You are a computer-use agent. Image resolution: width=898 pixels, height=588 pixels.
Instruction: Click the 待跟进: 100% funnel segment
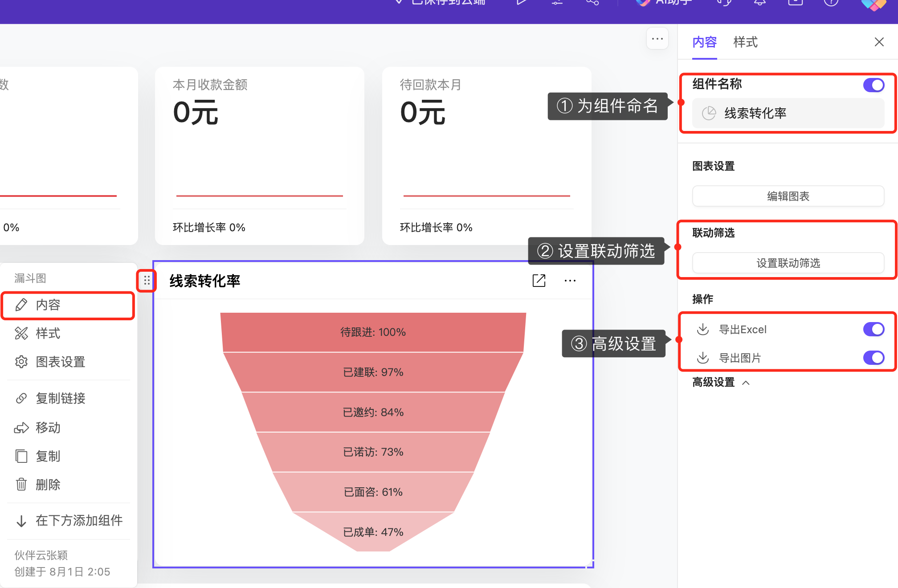point(373,332)
